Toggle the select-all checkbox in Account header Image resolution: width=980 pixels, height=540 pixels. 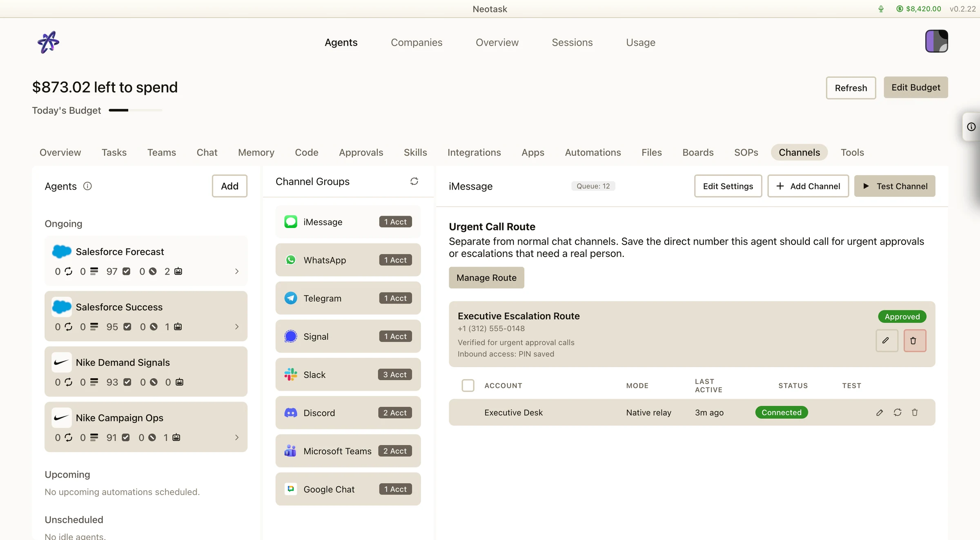click(x=468, y=386)
